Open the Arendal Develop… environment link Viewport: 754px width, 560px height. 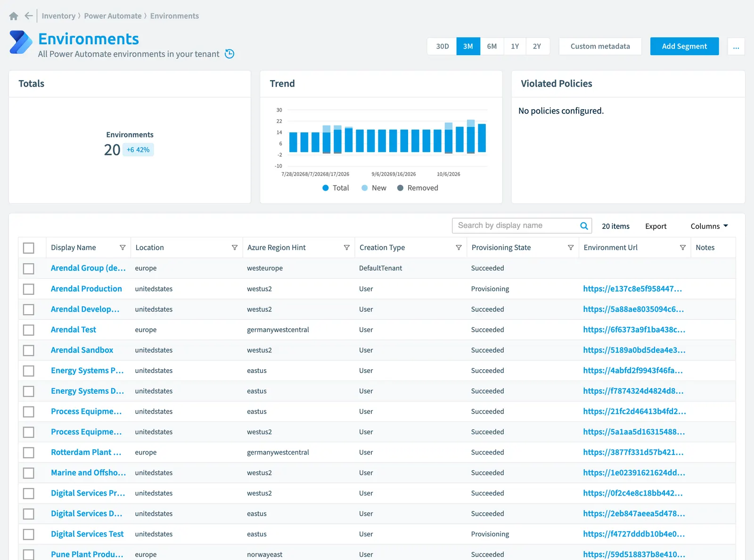coord(85,309)
